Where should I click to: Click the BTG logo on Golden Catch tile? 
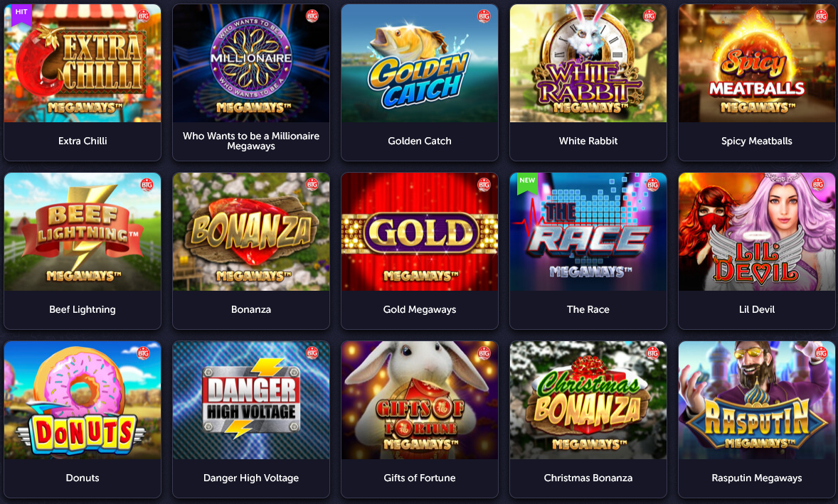pos(484,16)
